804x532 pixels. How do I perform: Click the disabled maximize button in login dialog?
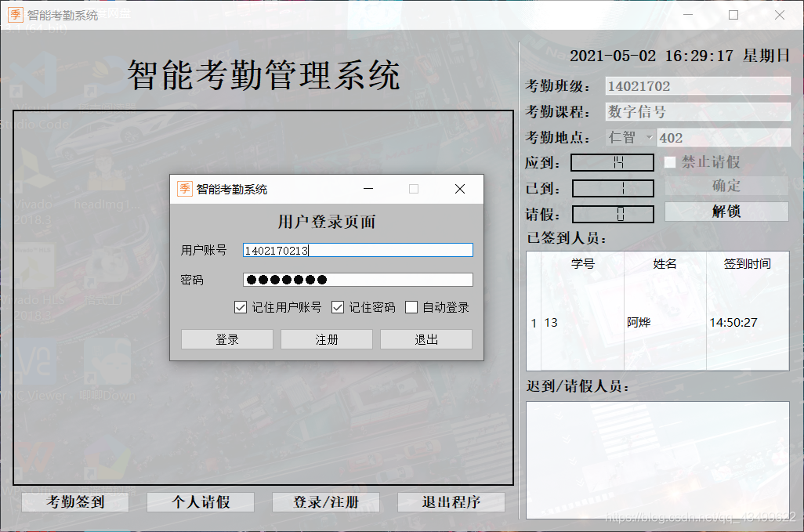[x=414, y=189]
